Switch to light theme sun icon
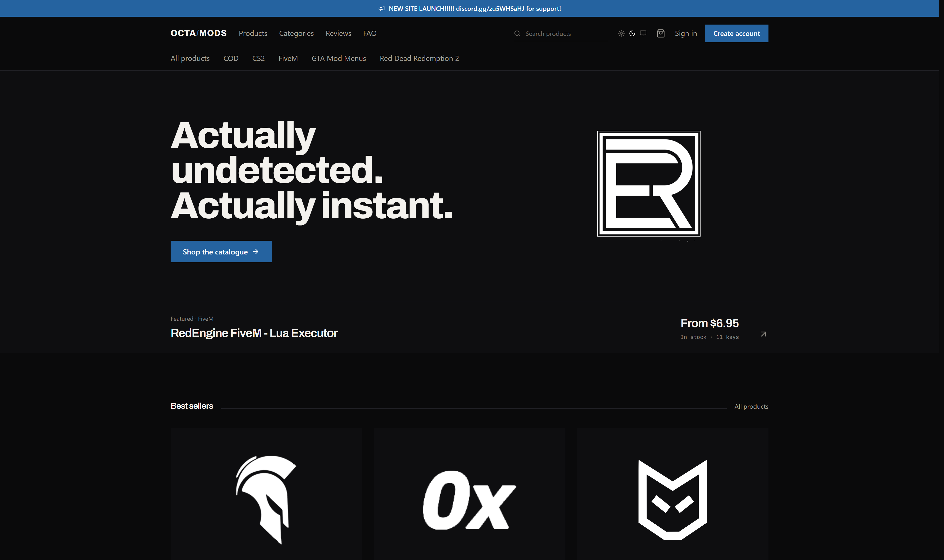 tap(621, 34)
